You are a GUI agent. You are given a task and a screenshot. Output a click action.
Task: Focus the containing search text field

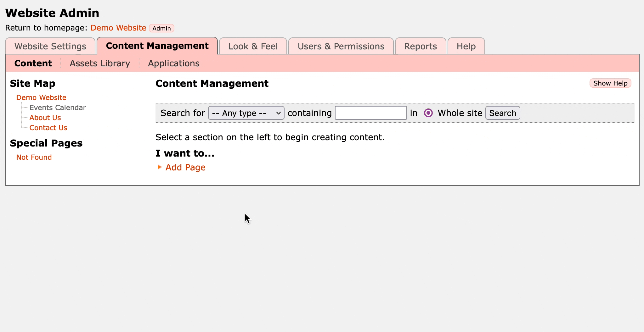pyautogui.click(x=370, y=113)
